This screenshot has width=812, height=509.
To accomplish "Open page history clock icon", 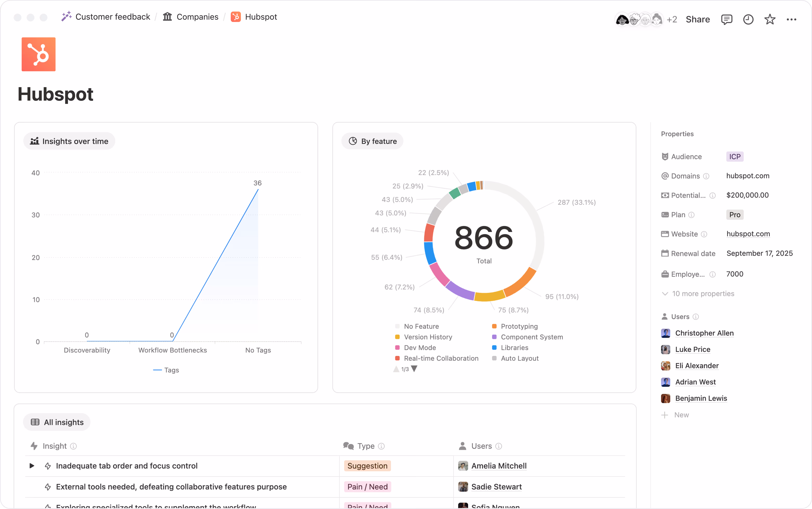I will [748, 19].
